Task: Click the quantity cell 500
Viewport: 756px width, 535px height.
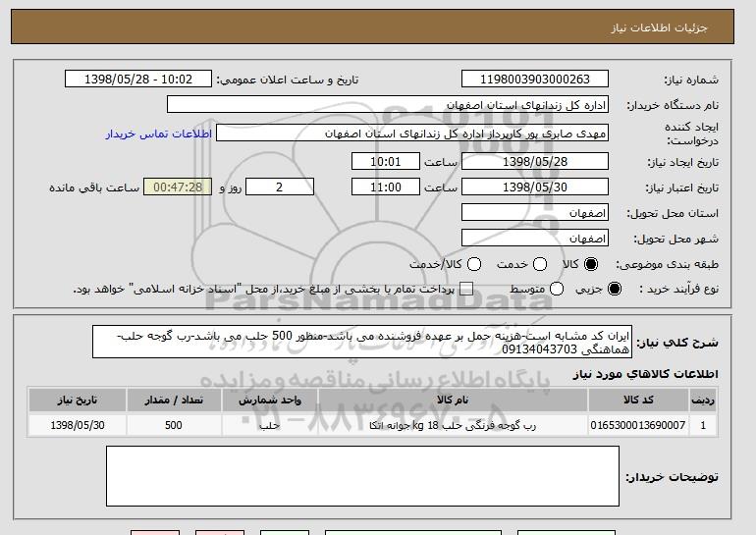Action: [x=174, y=425]
